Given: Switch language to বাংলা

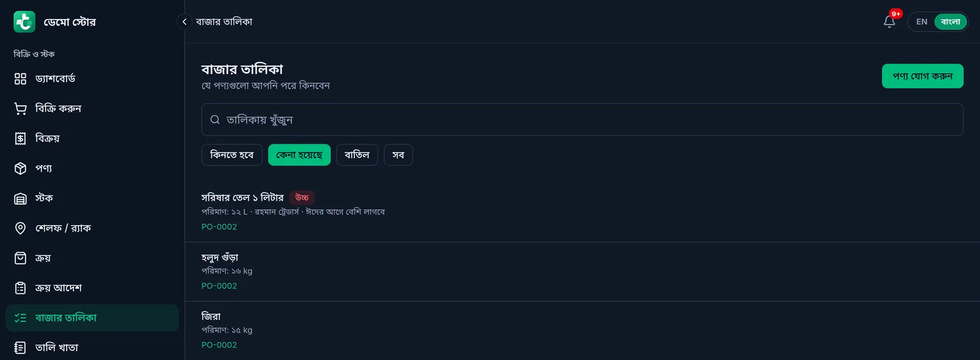Looking at the screenshot, I should pyautogui.click(x=951, y=21).
